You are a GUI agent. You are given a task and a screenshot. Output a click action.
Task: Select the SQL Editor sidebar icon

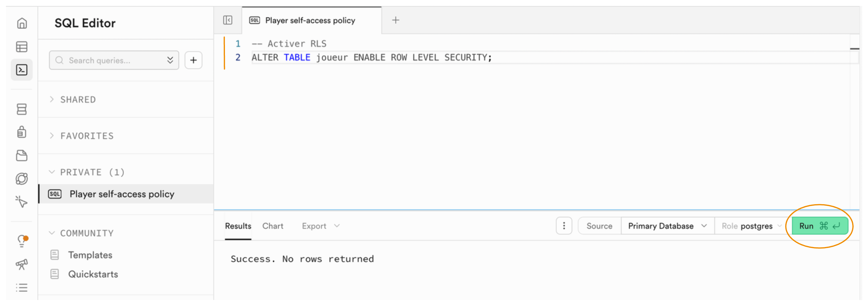tap(22, 70)
